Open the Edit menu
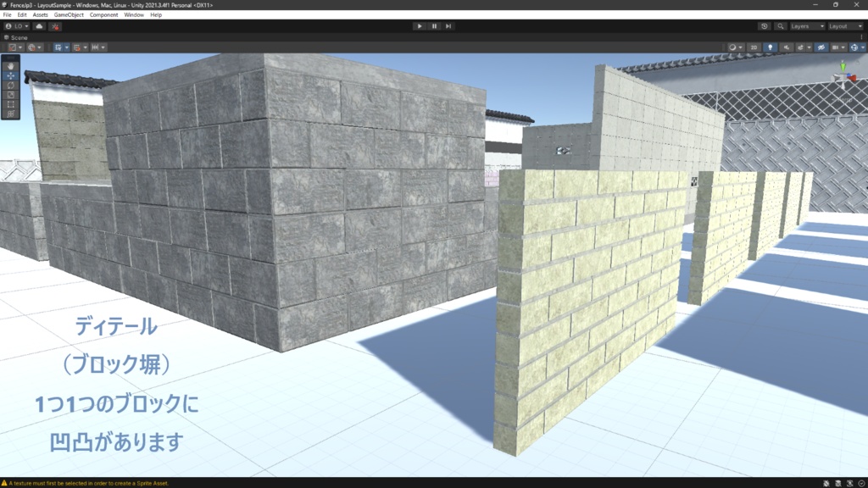Viewport: 868px width, 488px height. click(x=21, y=15)
